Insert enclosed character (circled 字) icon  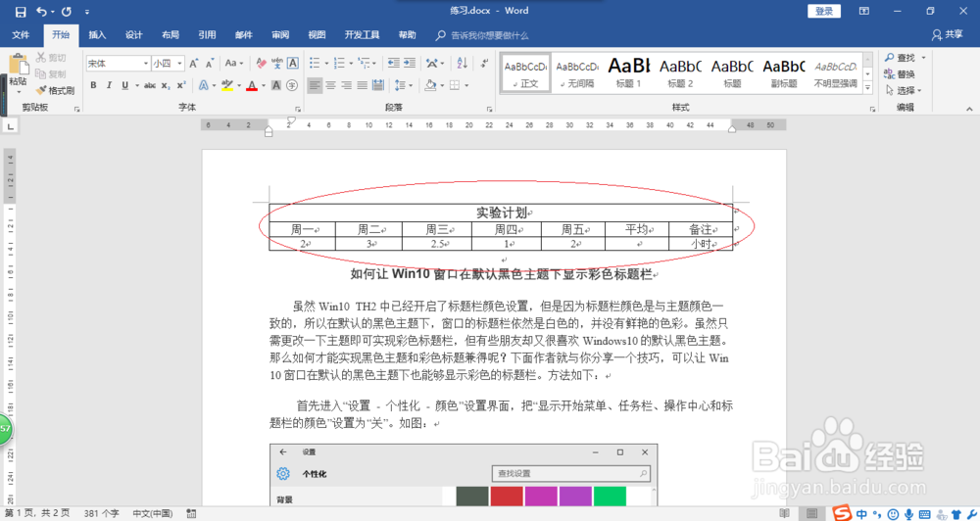click(x=292, y=85)
